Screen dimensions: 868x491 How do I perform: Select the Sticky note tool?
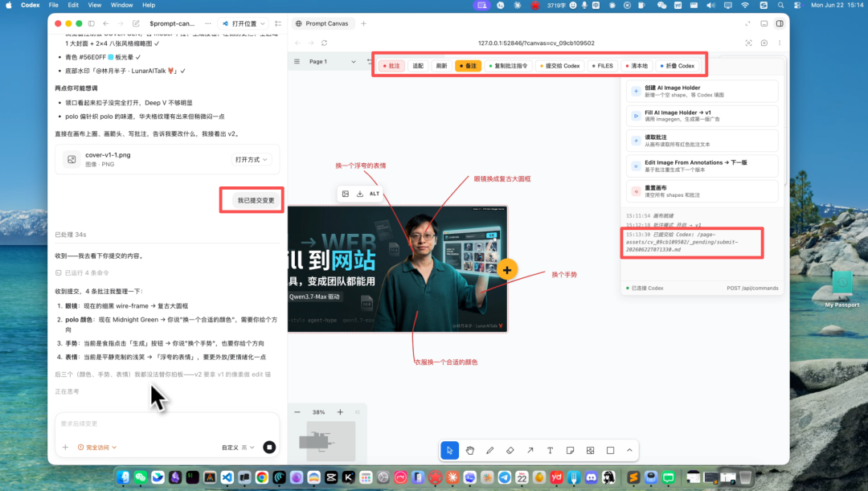tap(570, 451)
